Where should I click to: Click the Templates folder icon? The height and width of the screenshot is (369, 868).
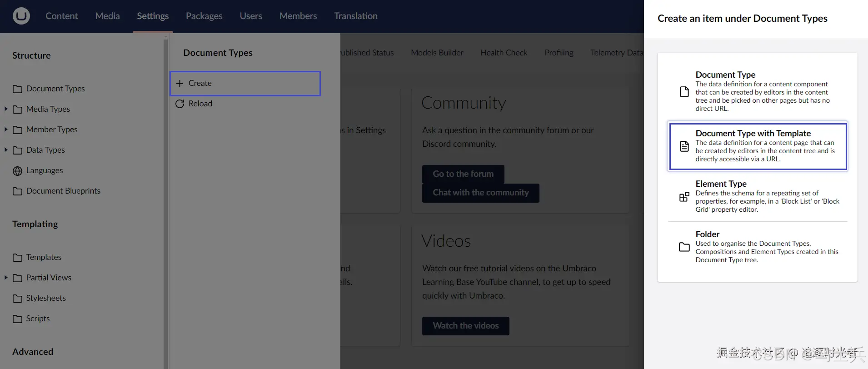click(x=17, y=258)
